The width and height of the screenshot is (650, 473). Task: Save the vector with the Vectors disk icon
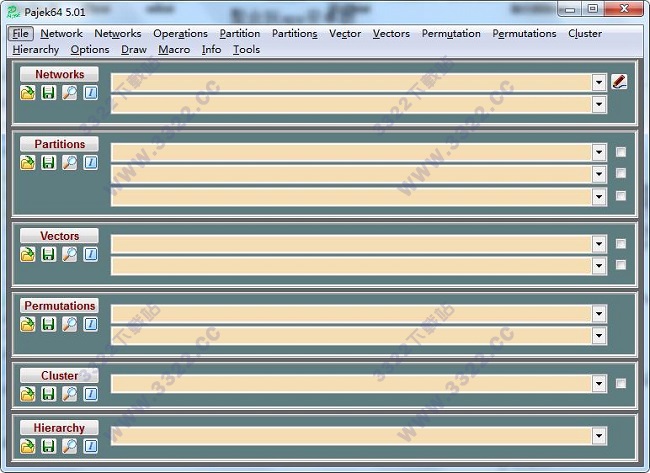click(x=49, y=254)
